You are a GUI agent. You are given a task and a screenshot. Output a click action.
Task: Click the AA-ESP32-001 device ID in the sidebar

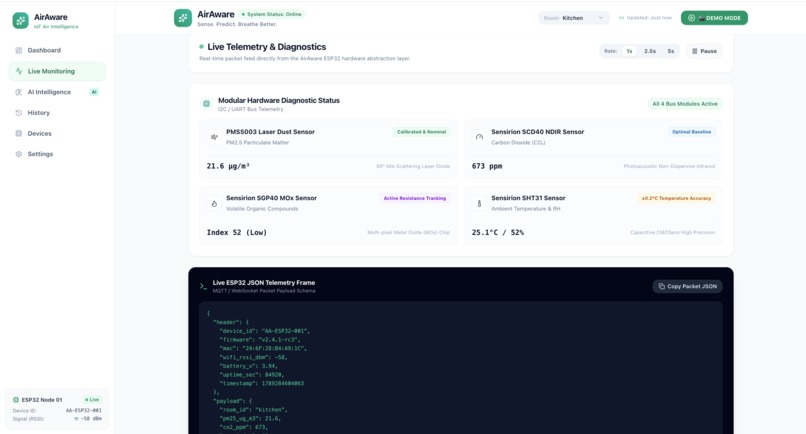point(83,410)
